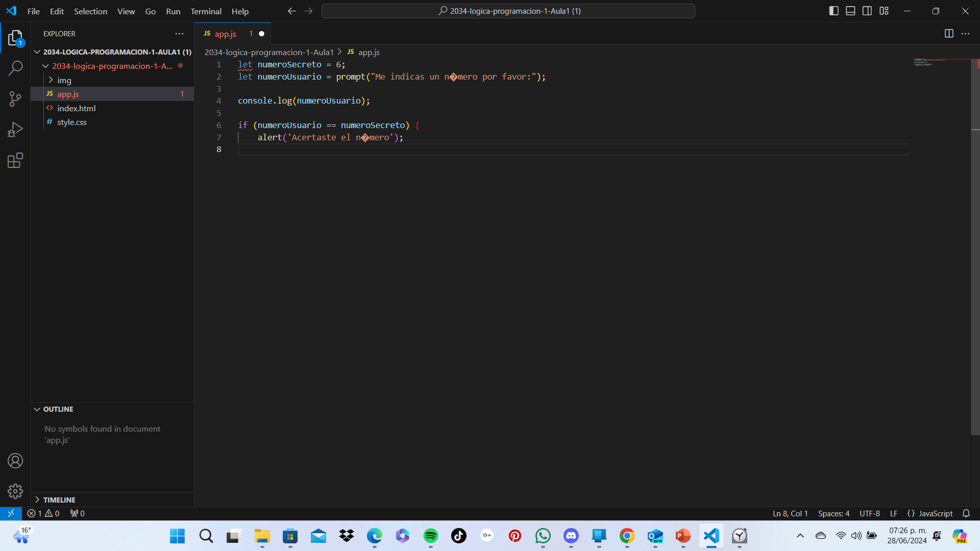This screenshot has height=551, width=980.
Task: Click the Windows Start button
Action: pos(178,536)
